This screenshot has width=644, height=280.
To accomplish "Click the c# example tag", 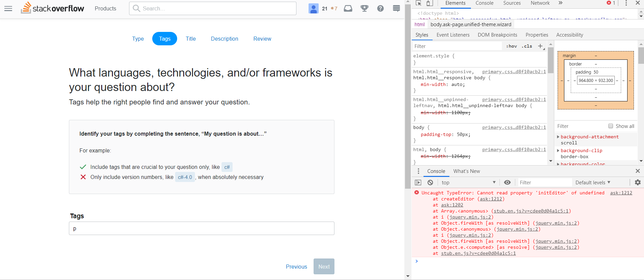I will [x=227, y=167].
